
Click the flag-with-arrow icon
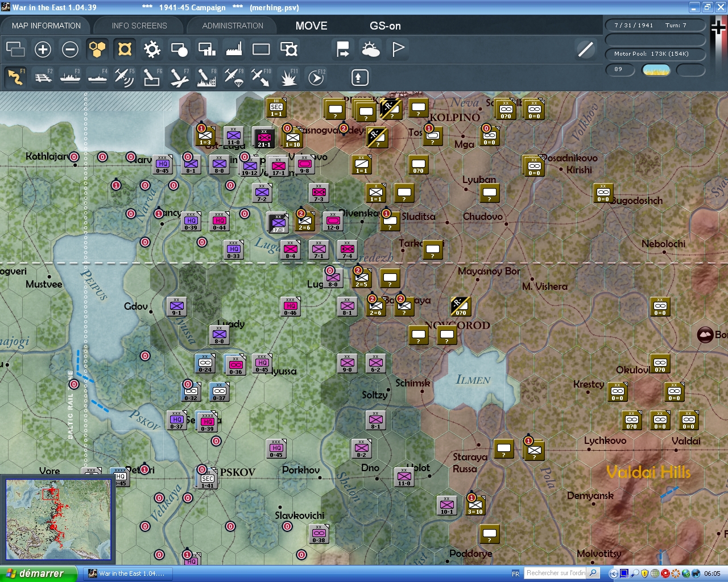pyautogui.click(x=343, y=49)
